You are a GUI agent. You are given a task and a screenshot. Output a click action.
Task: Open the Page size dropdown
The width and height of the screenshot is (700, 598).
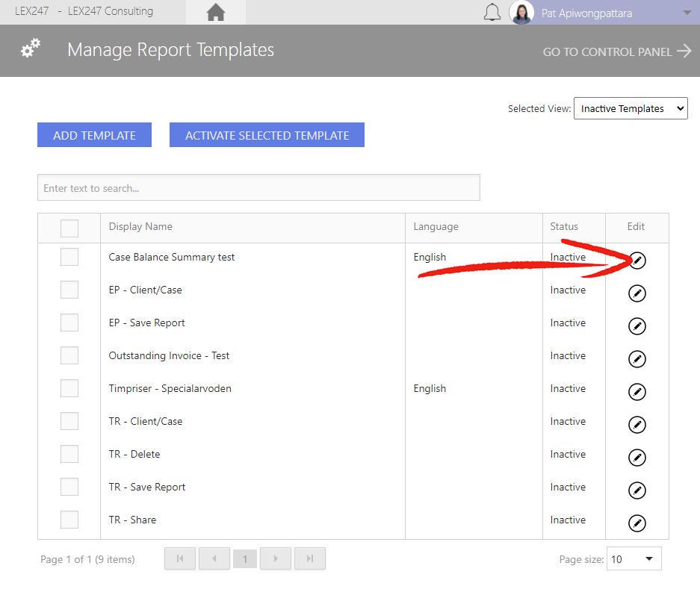634,558
